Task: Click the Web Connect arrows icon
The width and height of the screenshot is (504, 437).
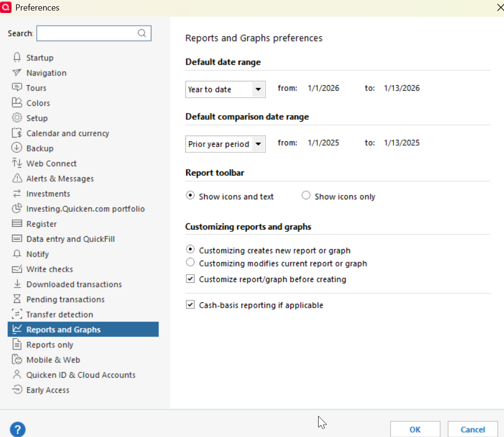Action: (17, 163)
